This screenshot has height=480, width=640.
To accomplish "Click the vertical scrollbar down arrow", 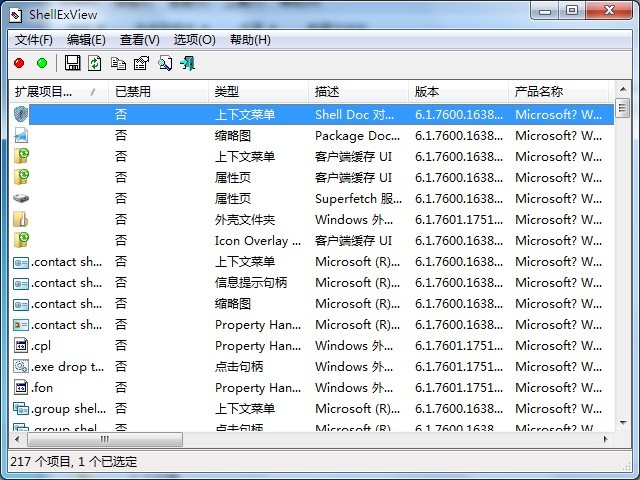I will click(622, 423).
